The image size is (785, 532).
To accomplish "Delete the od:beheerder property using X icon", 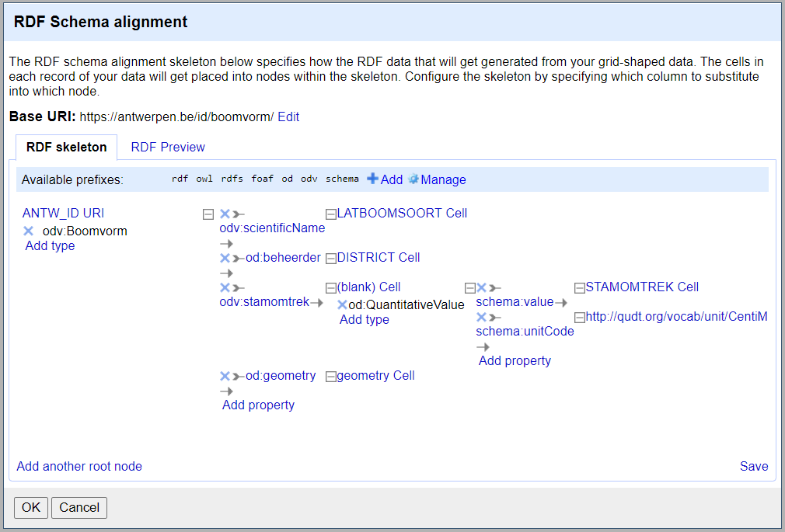I will tap(225, 258).
